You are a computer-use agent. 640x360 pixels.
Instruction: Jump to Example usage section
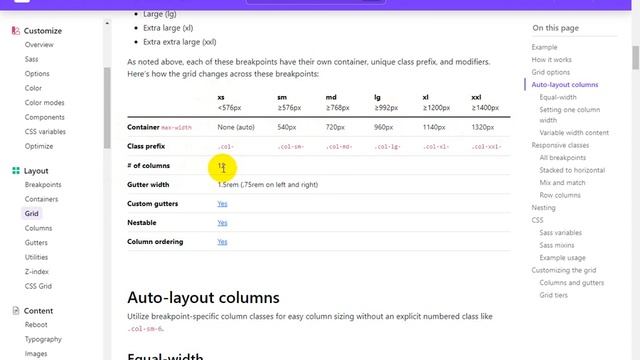pos(562,258)
